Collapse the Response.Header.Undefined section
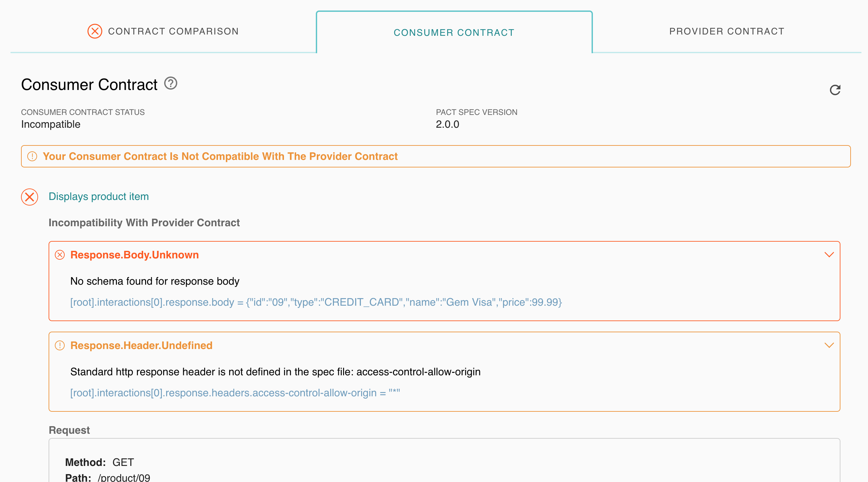868x482 pixels. pos(830,345)
